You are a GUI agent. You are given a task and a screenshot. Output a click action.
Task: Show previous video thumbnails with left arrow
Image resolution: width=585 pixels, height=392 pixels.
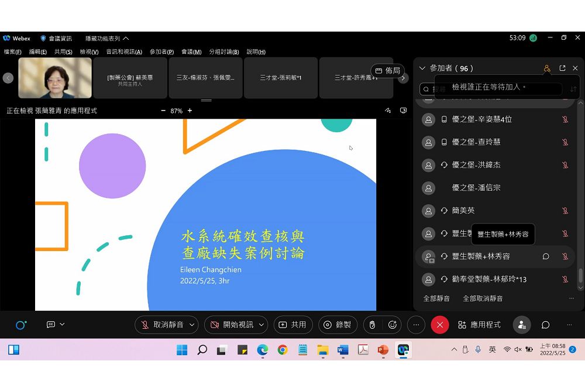coord(8,78)
